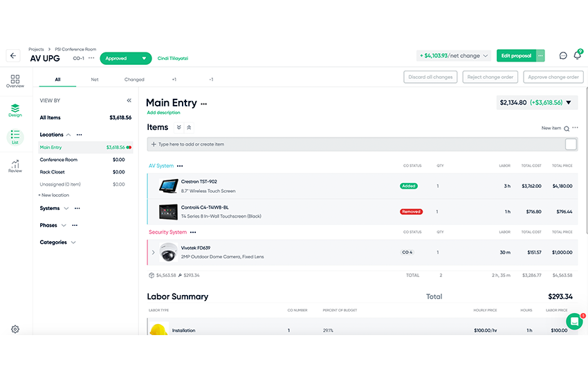Viewport: 588px width, 380px height.
Task: Click the back arrow button
Action: coord(13,56)
